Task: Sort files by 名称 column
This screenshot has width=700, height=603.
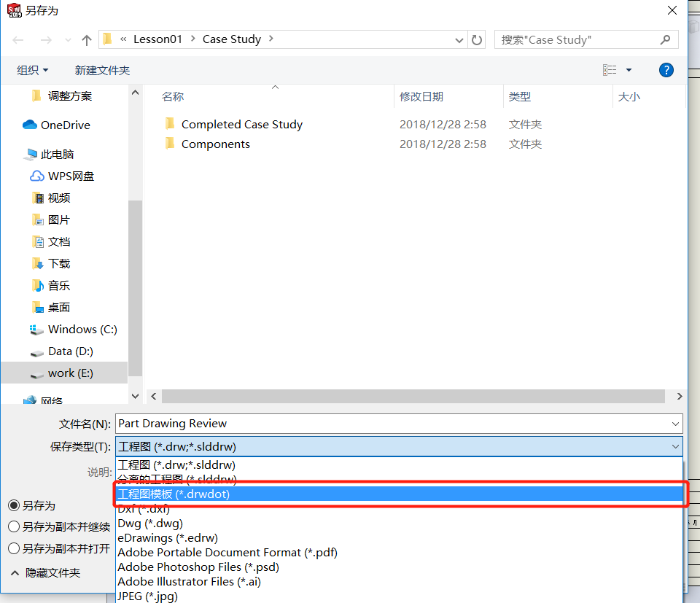Action: click(173, 97)
